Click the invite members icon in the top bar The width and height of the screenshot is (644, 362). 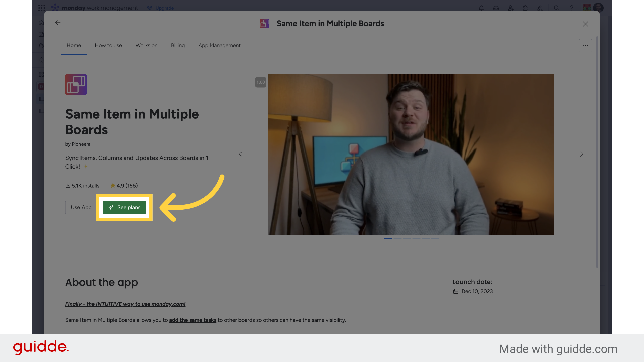tap(511, 8)
